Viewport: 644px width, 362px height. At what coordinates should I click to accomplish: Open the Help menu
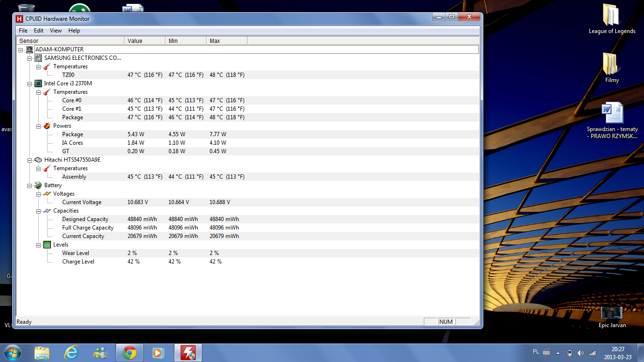coord(74,31)
